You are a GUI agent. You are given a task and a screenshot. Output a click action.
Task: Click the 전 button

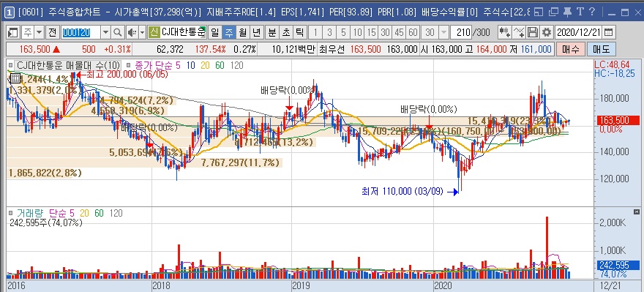coord(52,32)
